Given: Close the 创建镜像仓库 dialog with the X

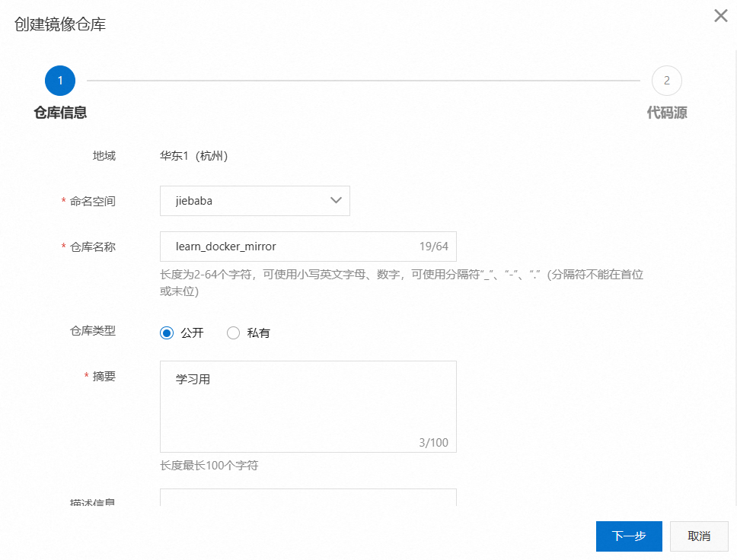Looking at the screenshot, I should [x=720, y=16].
